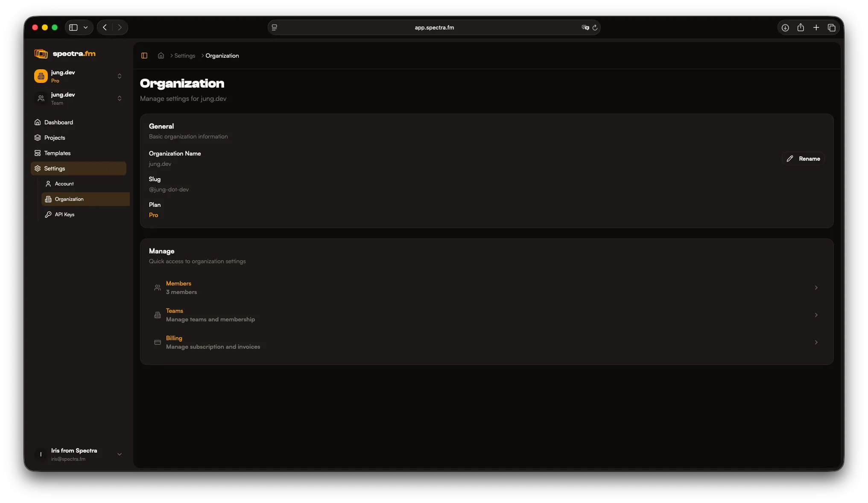868x503 pixels.
Task: Select the Projects icon in sidebar
Action: pos(38,138)
